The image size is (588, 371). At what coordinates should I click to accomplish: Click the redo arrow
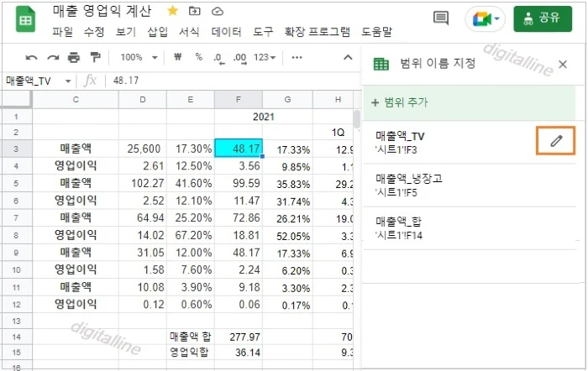coord(53,57)
